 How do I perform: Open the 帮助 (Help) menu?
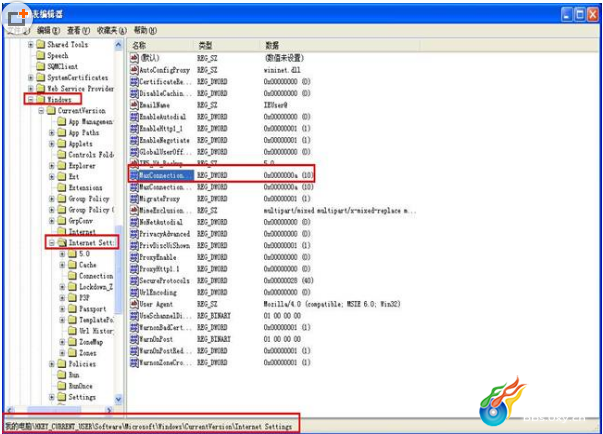coord(145,30)
